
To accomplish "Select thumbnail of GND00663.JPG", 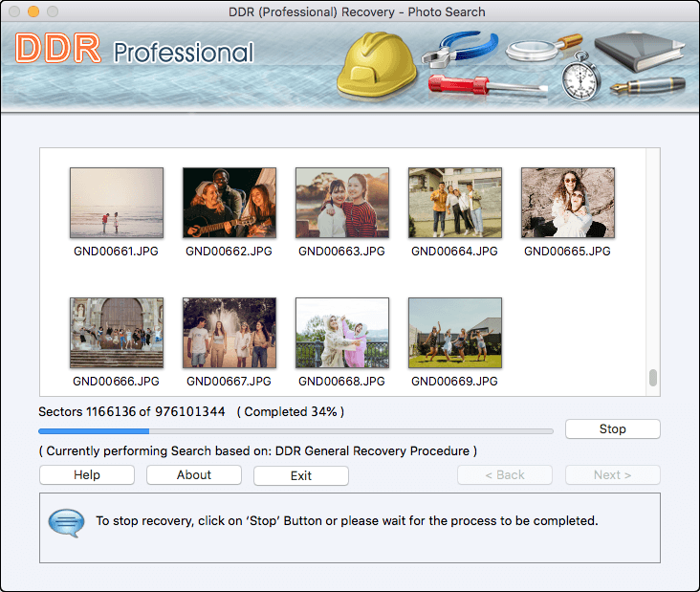I will coord(342,203).
